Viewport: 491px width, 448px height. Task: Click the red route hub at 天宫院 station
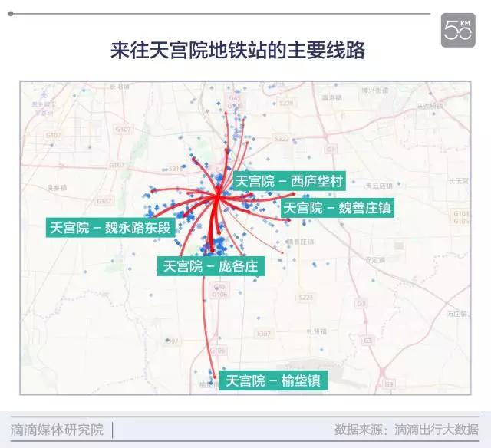click(217, 196)
